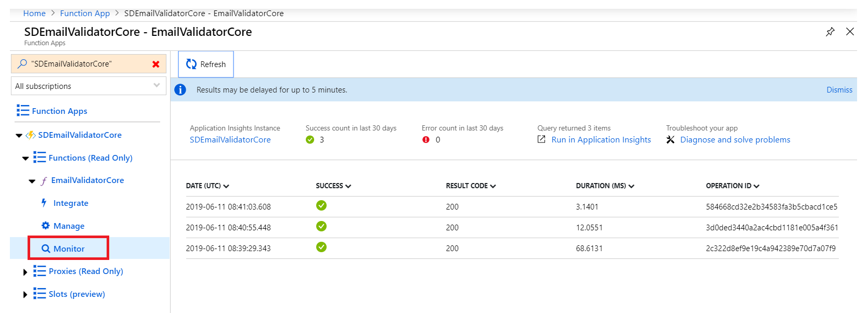Go to Home in the breadcrumb
This screenshot has width=868, height=313.
tap(34, 13)
